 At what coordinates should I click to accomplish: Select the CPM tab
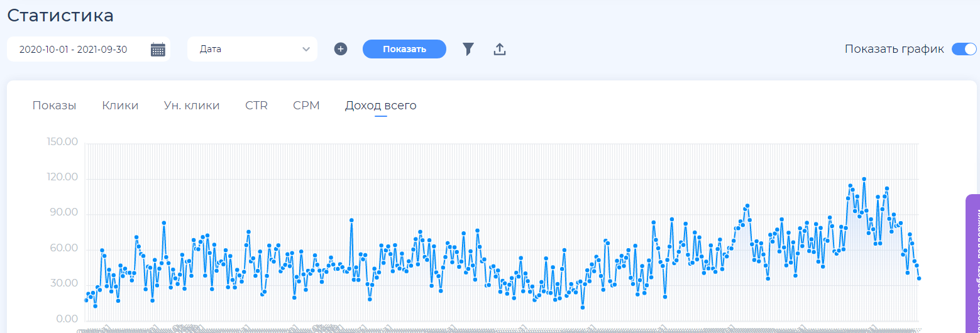pos(306,106)
